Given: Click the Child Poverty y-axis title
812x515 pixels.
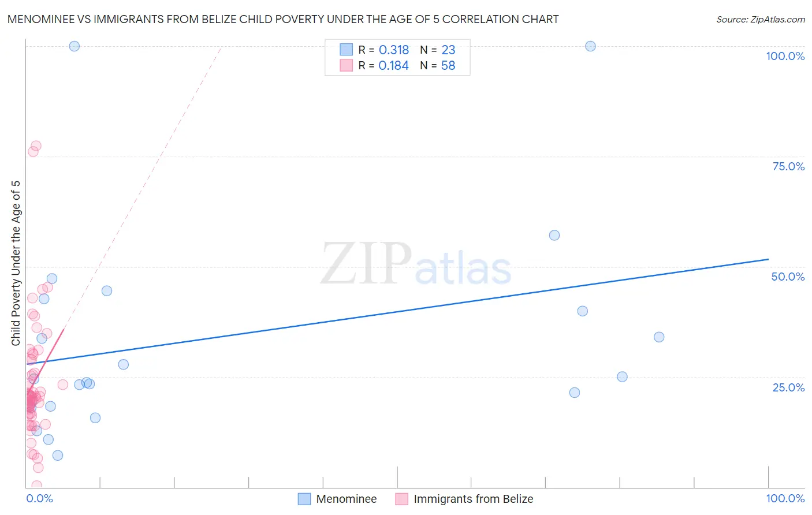Looking at the screenshot, I should 16,263.
